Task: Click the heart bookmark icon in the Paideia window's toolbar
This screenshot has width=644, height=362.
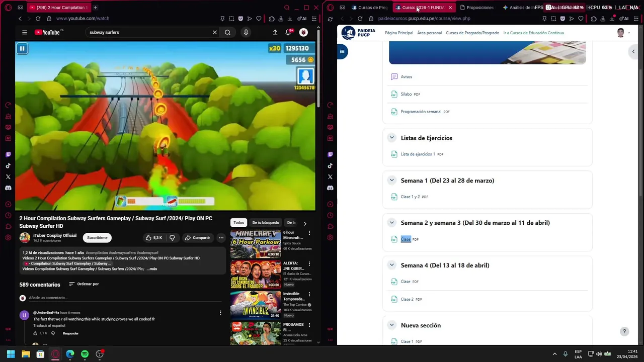Action: (x=581, y=19)
